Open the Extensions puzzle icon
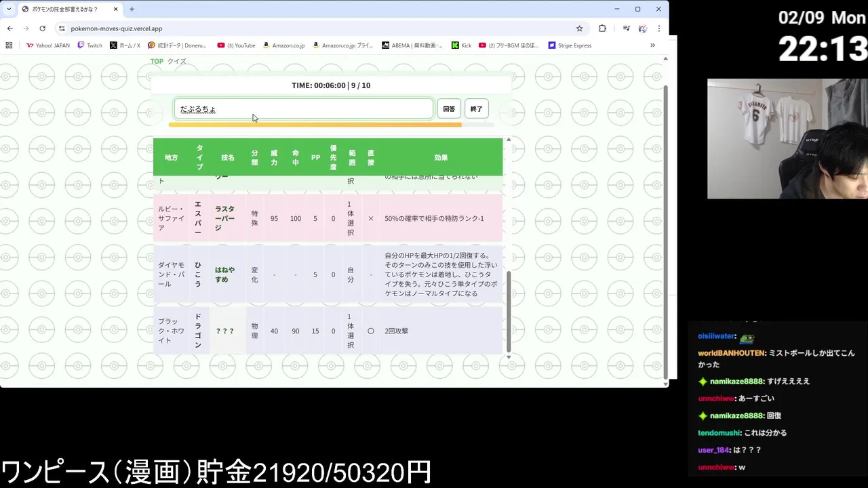The image size is (868, 488). point(602,28)
